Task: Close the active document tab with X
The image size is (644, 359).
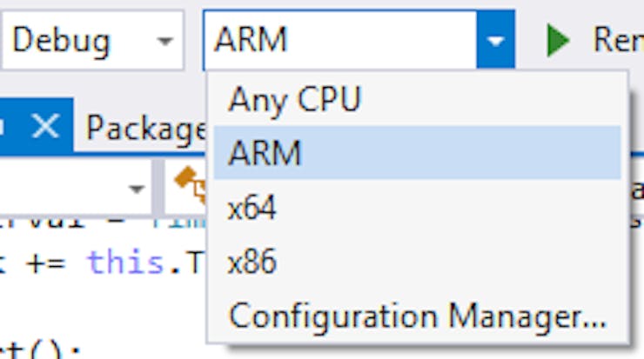Action: tap(45, 126)
